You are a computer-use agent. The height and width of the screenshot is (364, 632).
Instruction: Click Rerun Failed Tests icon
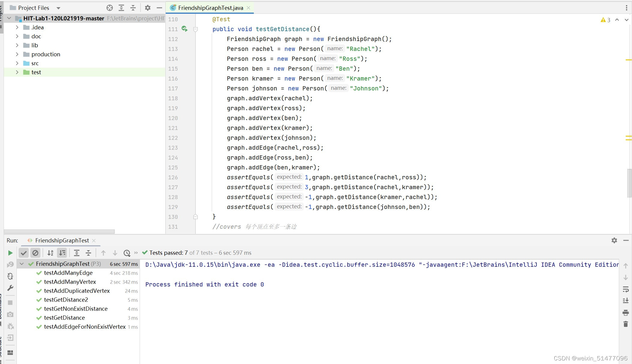pyautogui.click(x=10, y=265)
